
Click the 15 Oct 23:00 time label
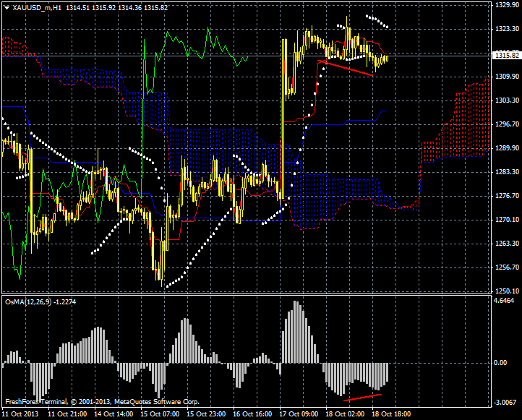coord(207,414)
